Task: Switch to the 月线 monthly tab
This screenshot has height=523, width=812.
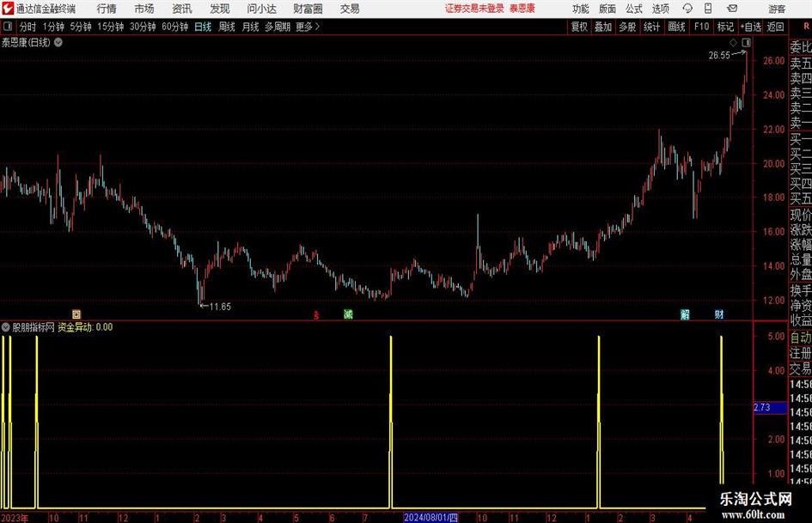Action: (250, 27)
